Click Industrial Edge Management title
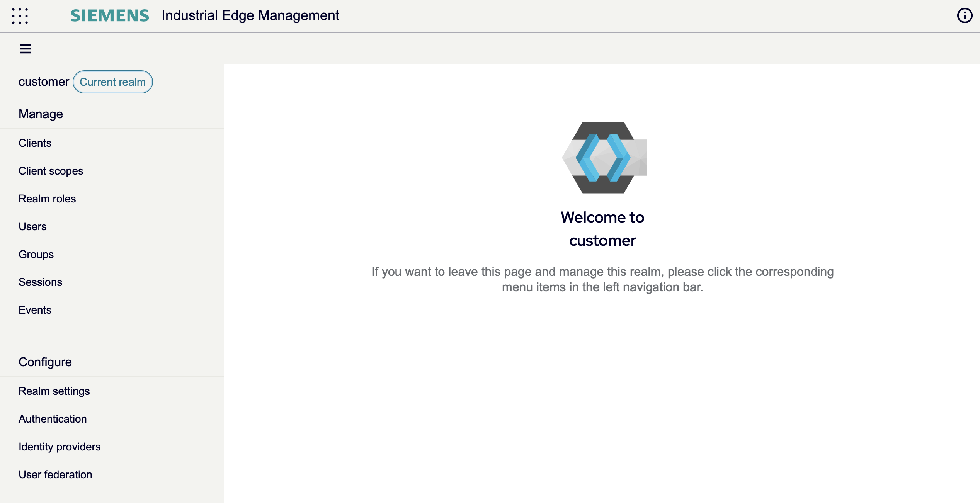 tap(250, 15)
